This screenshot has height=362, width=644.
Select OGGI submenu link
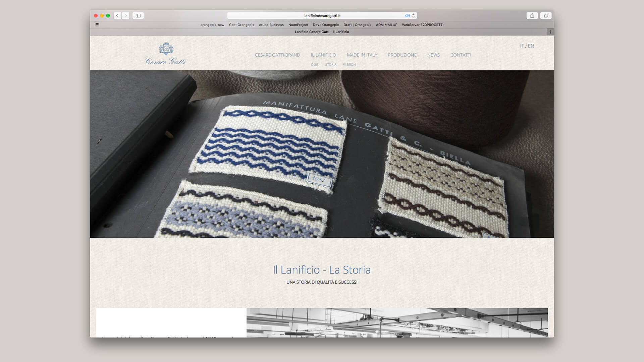[x=315, y=64]
